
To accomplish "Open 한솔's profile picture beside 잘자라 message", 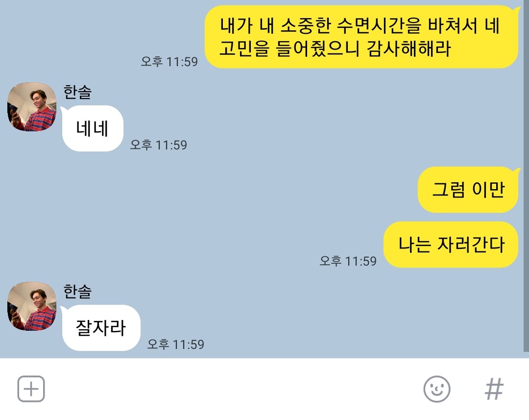I will click(x=32, y=306).
